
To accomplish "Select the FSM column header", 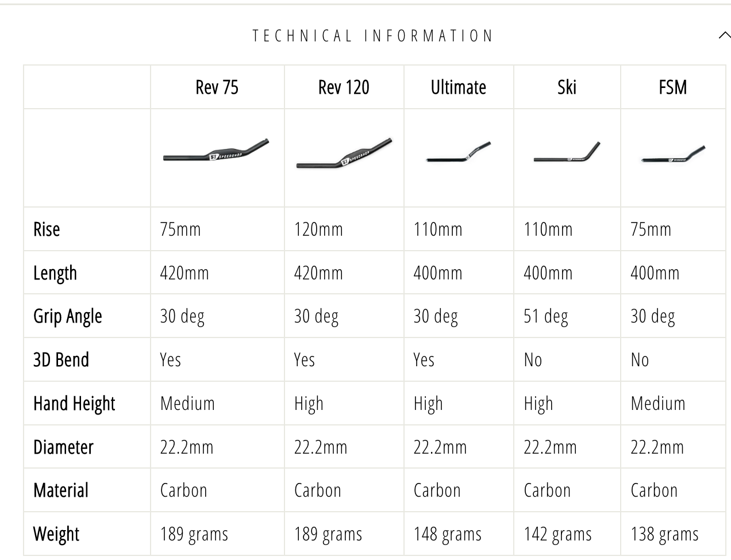I will [673, 87].
